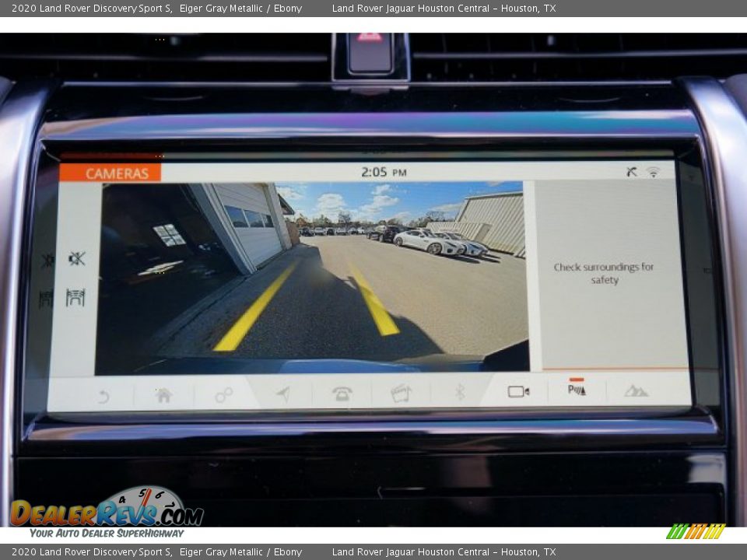Tap 'Check surroundings for safety' message
747x560 pixels.
coord(604,273)
